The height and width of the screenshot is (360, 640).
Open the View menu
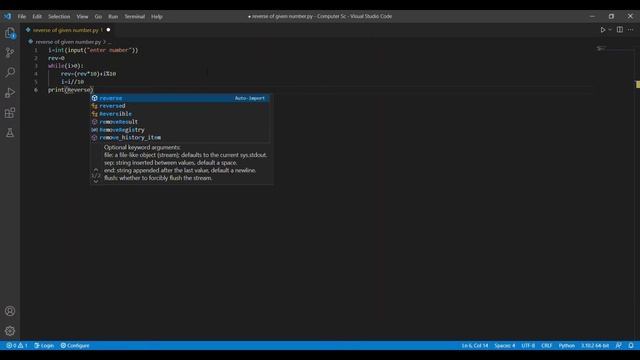point(82,17)
